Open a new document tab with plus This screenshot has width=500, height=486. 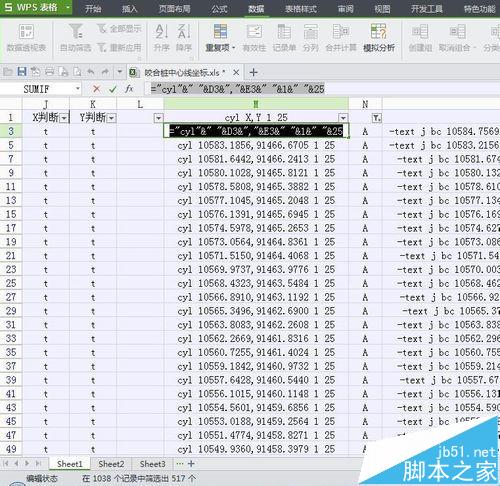[253, 72]
